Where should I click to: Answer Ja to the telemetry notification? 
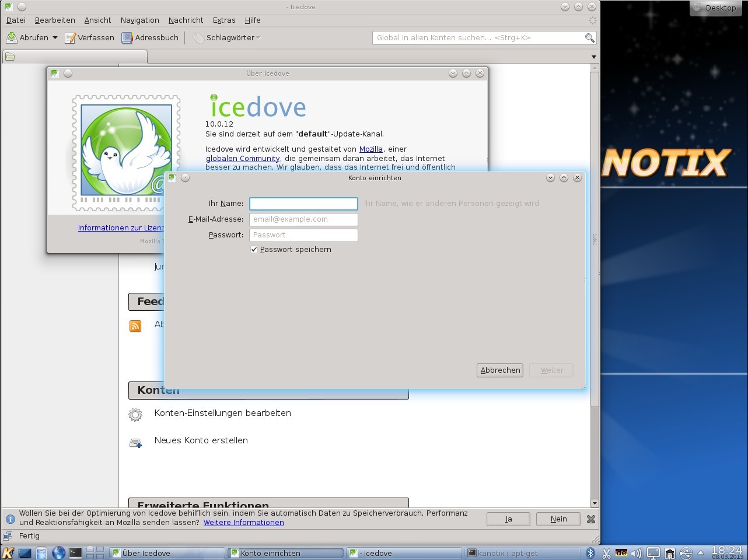(x=508, y=519)
